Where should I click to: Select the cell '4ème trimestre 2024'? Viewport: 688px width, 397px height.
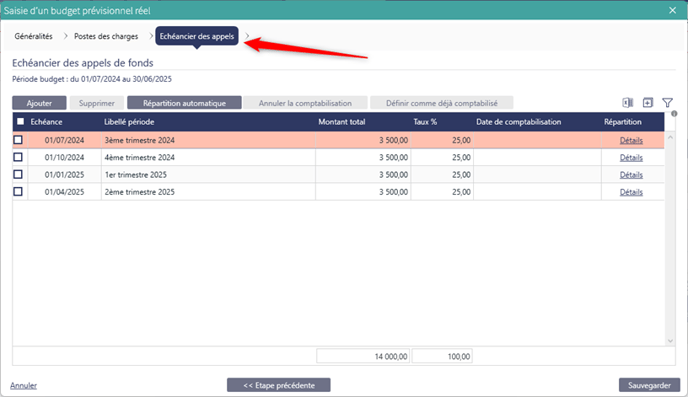tap(208, 157)
